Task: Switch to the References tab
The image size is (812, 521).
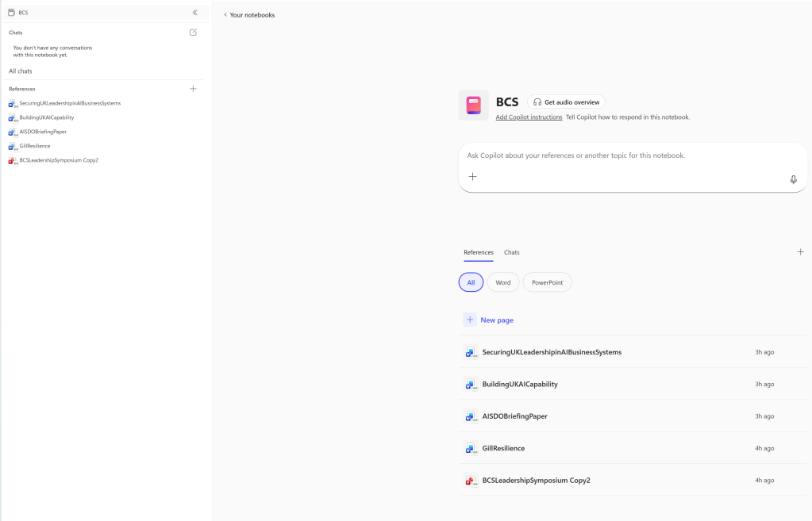Action: point(479,252)
